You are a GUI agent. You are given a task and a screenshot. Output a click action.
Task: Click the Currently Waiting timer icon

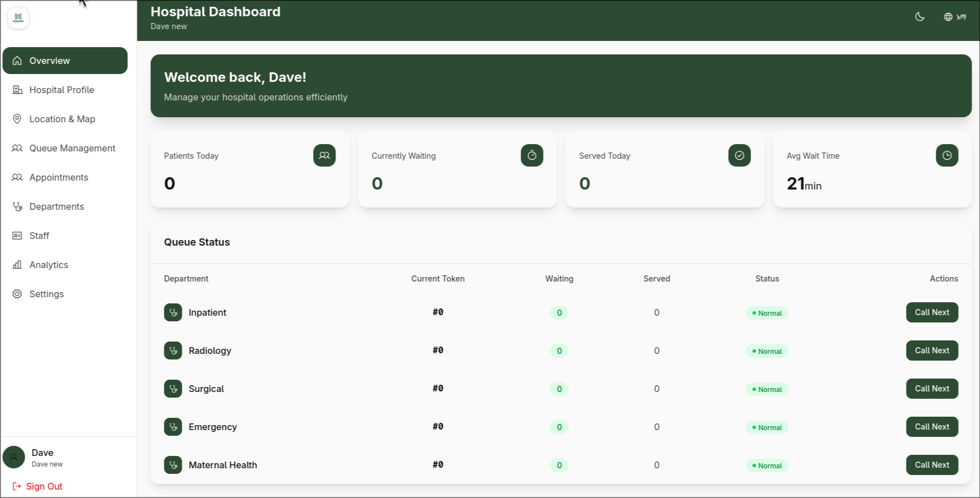532,155
